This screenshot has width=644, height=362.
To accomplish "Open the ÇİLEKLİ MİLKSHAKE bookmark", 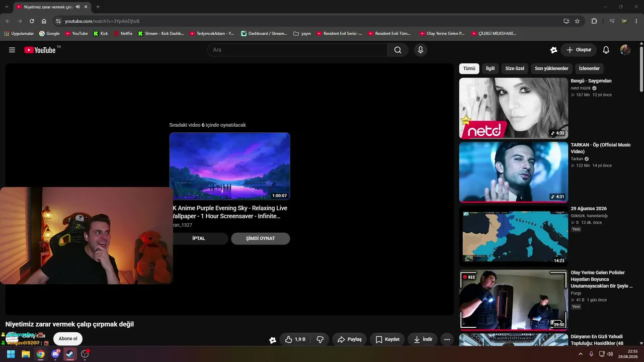I will 494,34.
